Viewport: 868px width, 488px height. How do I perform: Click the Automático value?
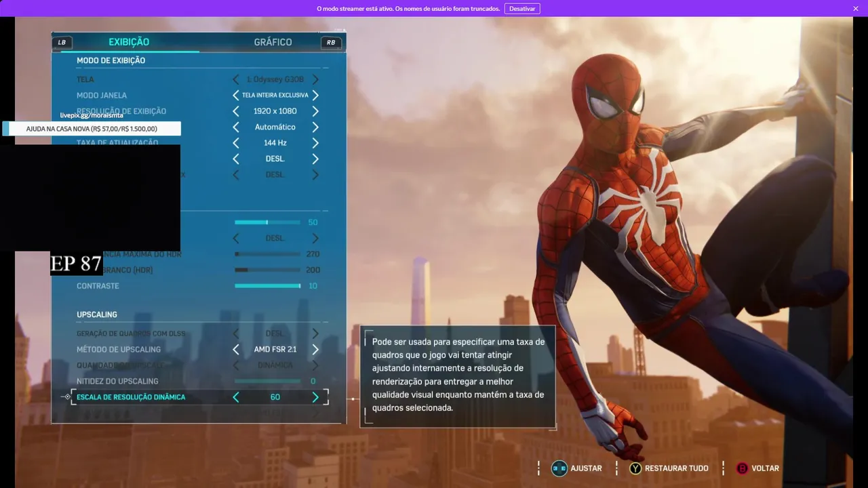point(275,127)
